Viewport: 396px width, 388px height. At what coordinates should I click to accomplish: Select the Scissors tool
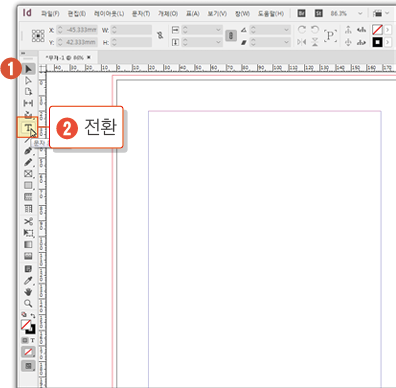[x=28, y=221]
